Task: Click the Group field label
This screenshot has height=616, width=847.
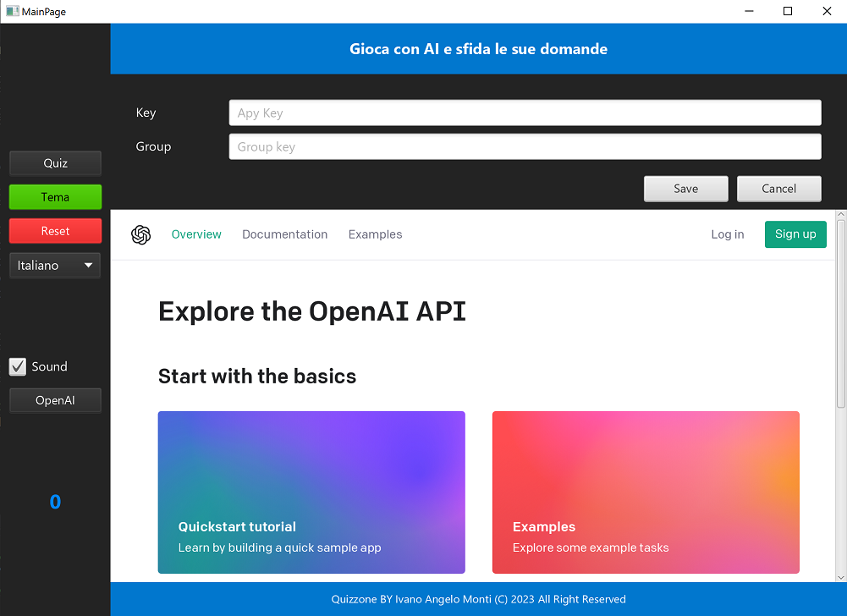Action: pos(153,146)
